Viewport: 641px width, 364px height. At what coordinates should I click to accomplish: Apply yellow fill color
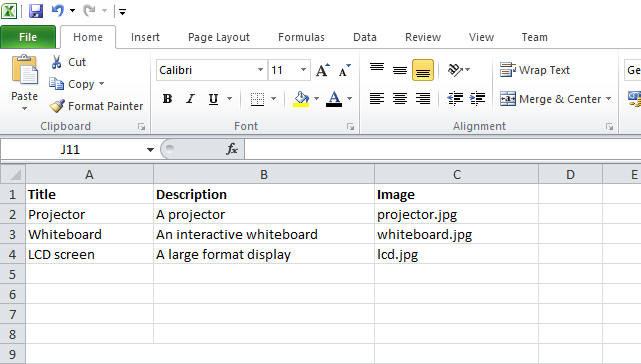301,99
